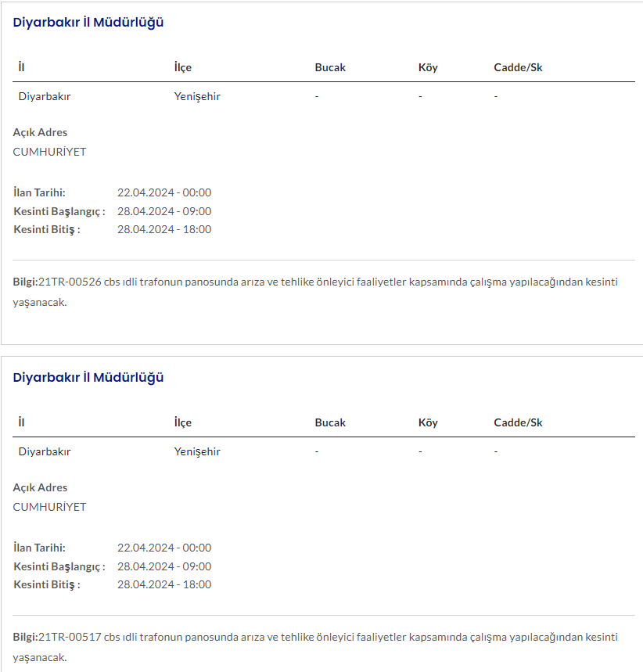Click the 22.04.2024 - 00:00 date in second card
This screenshot has height=672, width=643.
coord(164,548)
